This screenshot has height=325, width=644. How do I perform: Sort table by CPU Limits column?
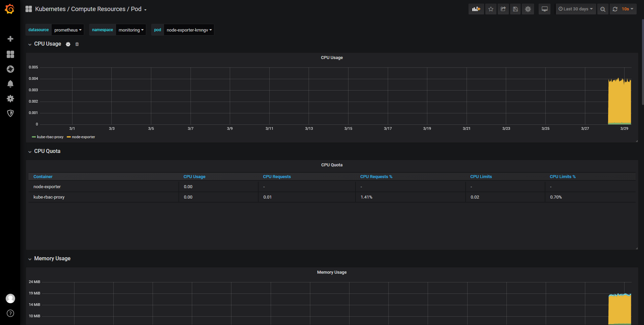coord(481,177)
